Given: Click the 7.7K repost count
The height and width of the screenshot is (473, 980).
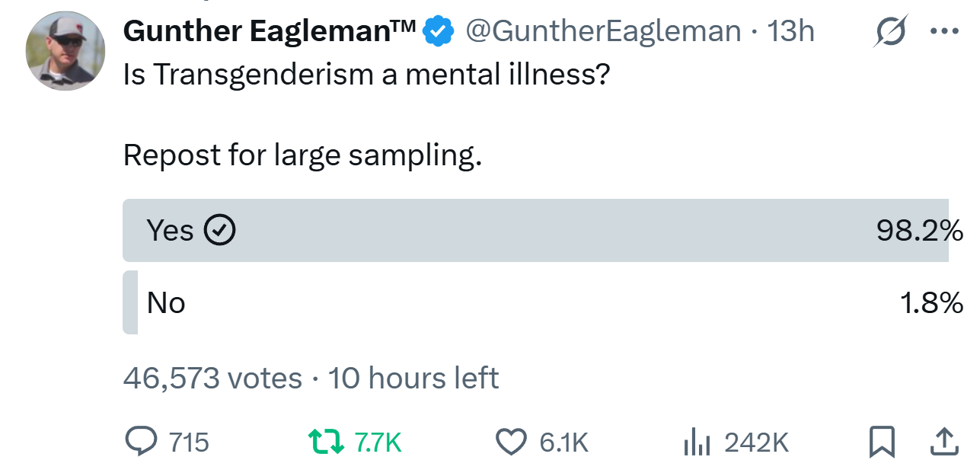Looking at the screenshot, I should [x=378, y=443].
